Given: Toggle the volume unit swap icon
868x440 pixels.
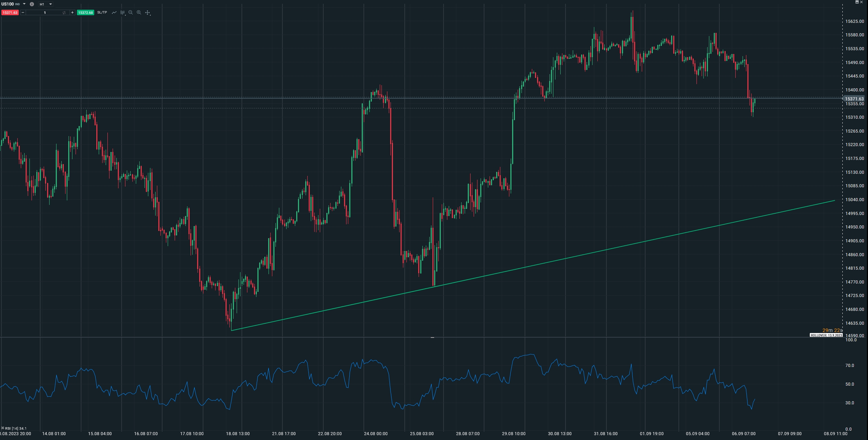Looking at the screenshot, I should [64, 12].
